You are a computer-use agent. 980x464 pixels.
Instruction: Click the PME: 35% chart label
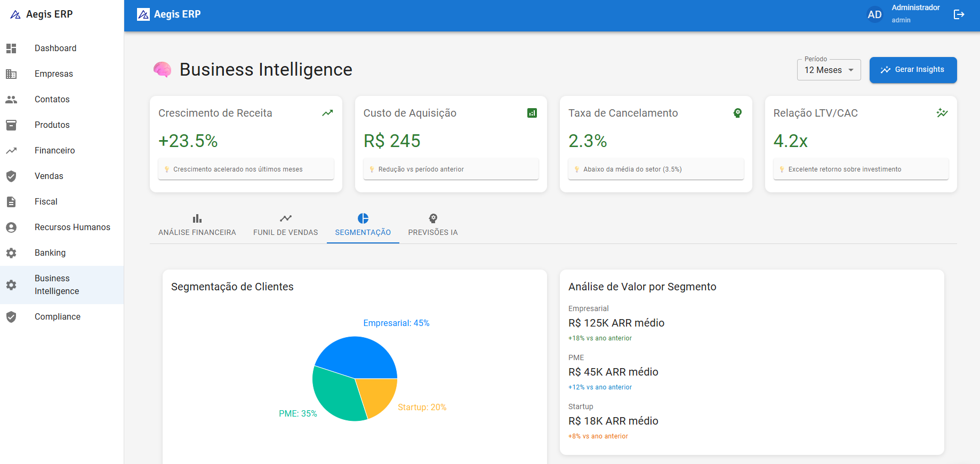tap(298, 414)
